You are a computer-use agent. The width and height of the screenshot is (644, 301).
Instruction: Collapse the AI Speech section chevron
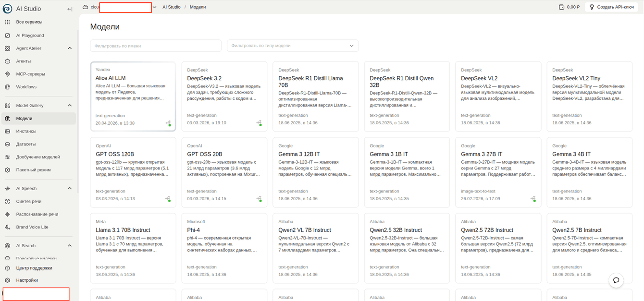point(70,189)
